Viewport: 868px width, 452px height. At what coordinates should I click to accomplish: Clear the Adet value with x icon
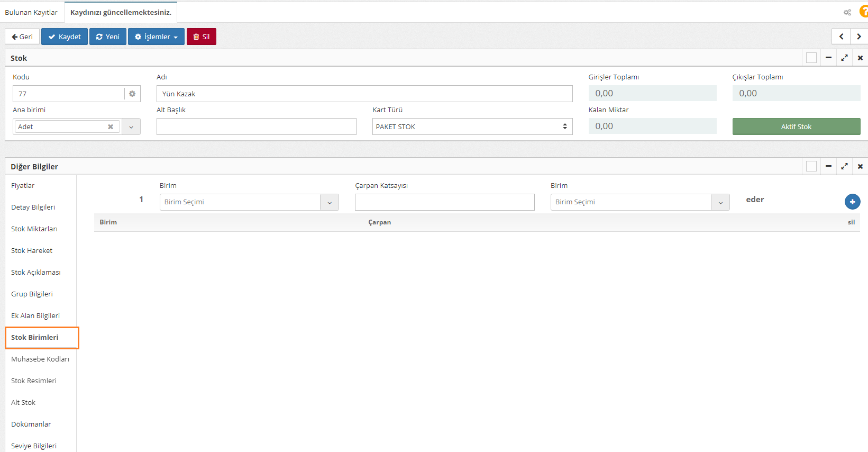(x=111, y=126)
